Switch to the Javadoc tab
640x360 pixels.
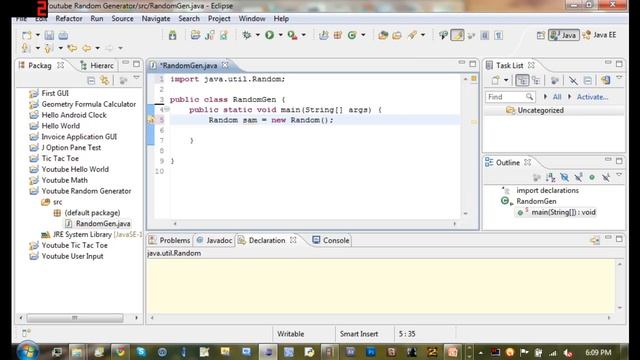tap(215, 240)
